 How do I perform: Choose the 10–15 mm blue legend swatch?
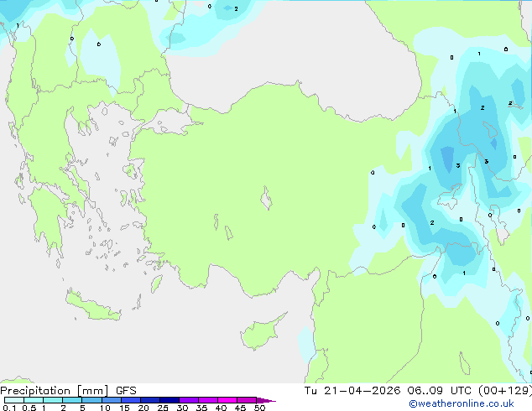point(111,400)
